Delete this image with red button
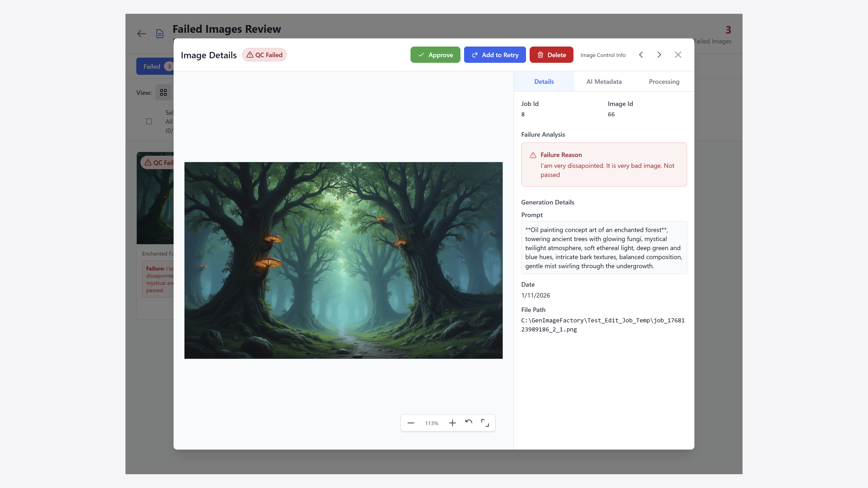 [551, 55]
